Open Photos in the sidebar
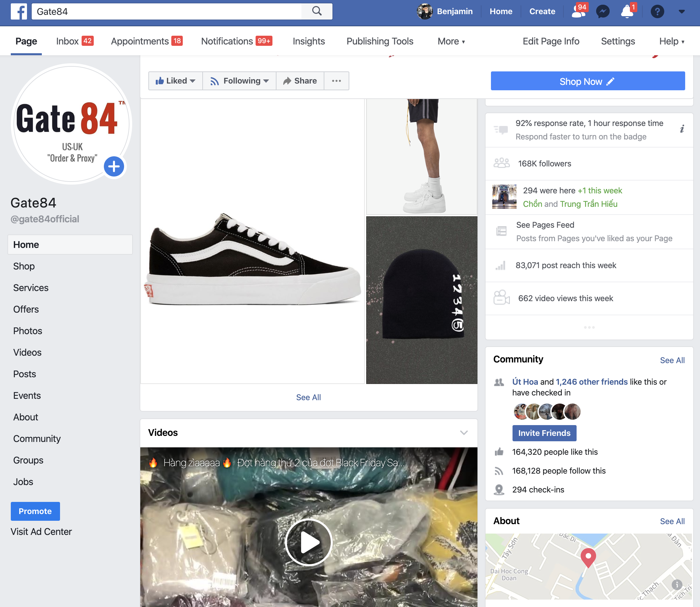The image size is (700, 607). pos(28,331)
